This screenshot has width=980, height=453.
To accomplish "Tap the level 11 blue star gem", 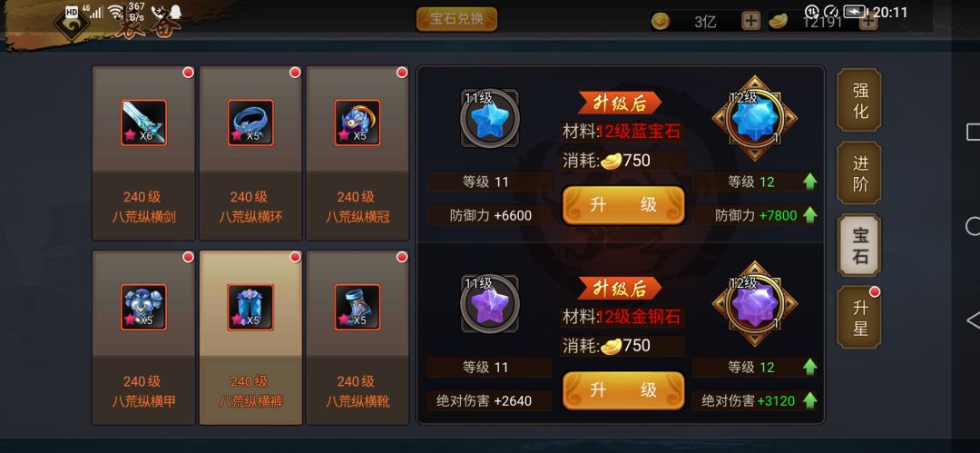I will pos(490,118).
